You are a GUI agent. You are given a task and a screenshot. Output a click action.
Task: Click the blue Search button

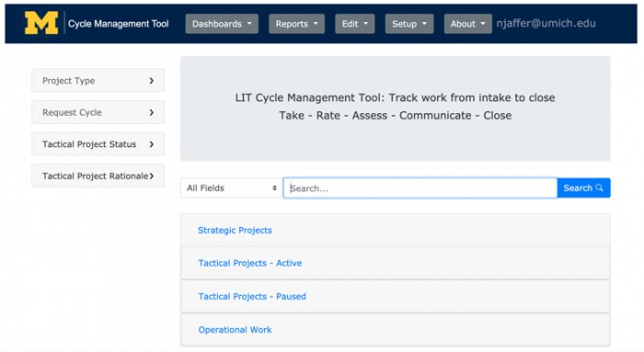[583, 187]
